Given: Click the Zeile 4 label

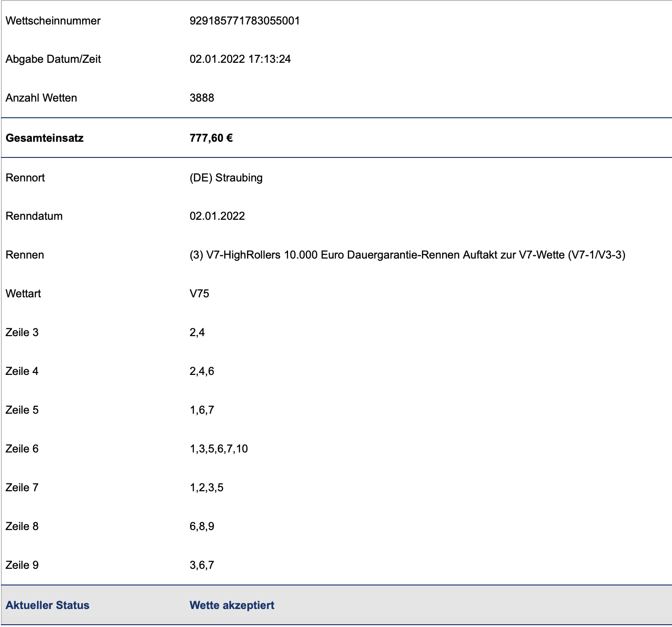Looking at the screenshot, I should (x=22, y=371).
